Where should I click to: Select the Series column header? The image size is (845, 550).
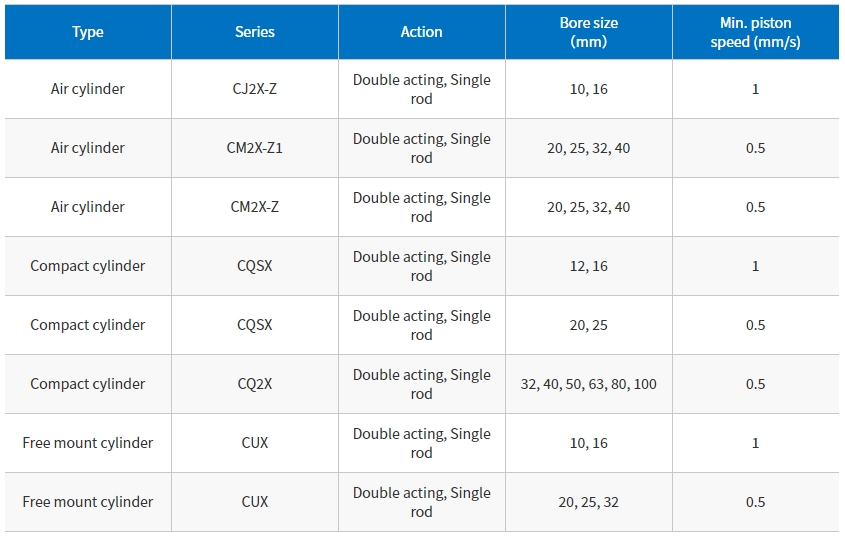[x=255, y=32]
